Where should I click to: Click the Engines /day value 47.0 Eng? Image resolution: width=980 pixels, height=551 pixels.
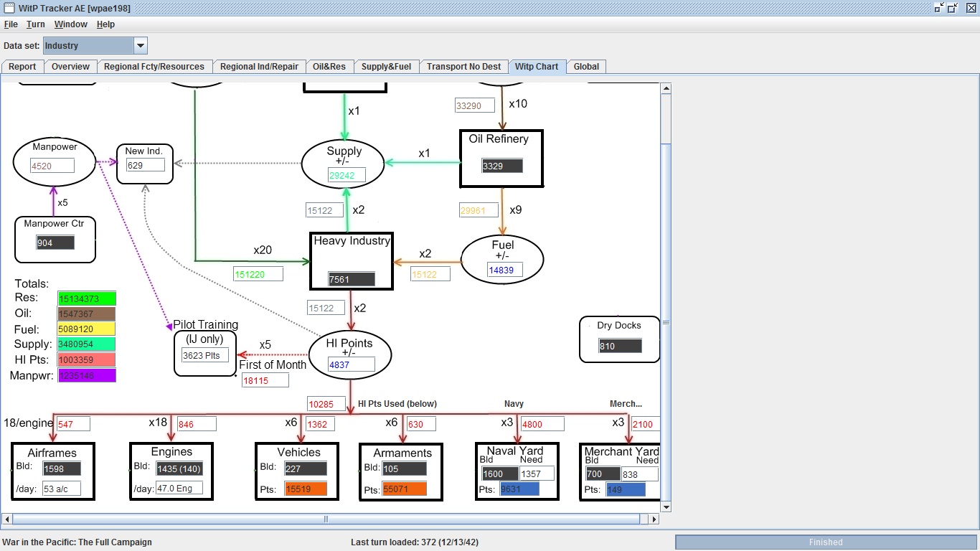179,489
